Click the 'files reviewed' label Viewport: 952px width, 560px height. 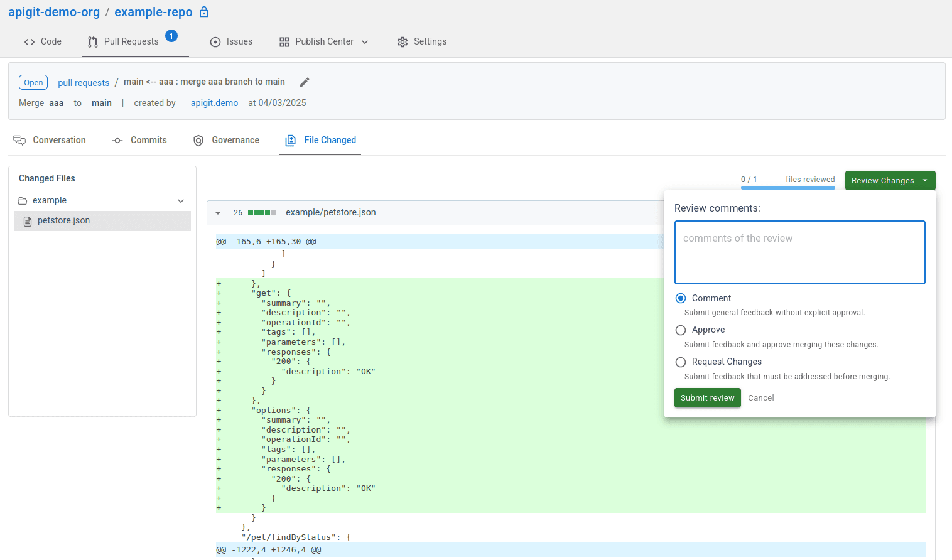pyautogui.click(x=810, y=180)
